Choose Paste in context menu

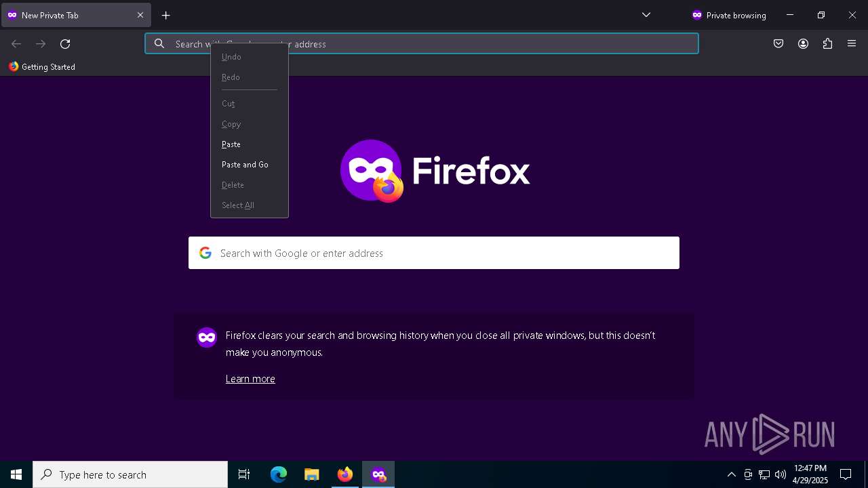250,144
